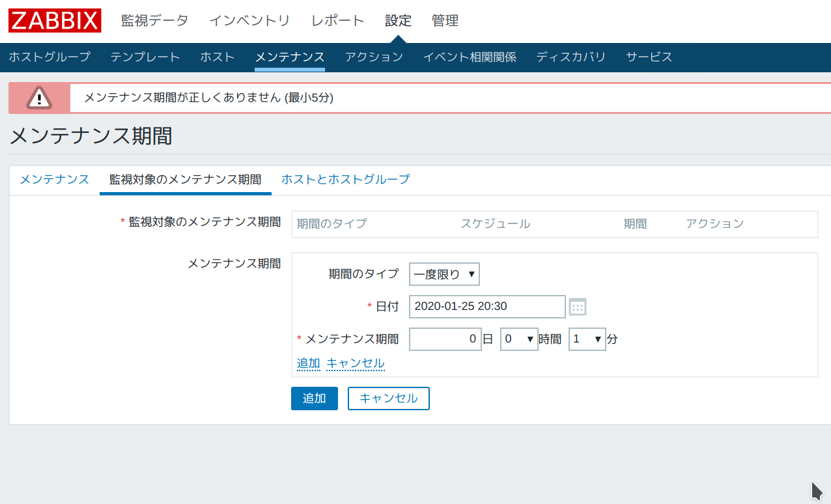Open the 監視データ menu

click(x=154, y=21)
